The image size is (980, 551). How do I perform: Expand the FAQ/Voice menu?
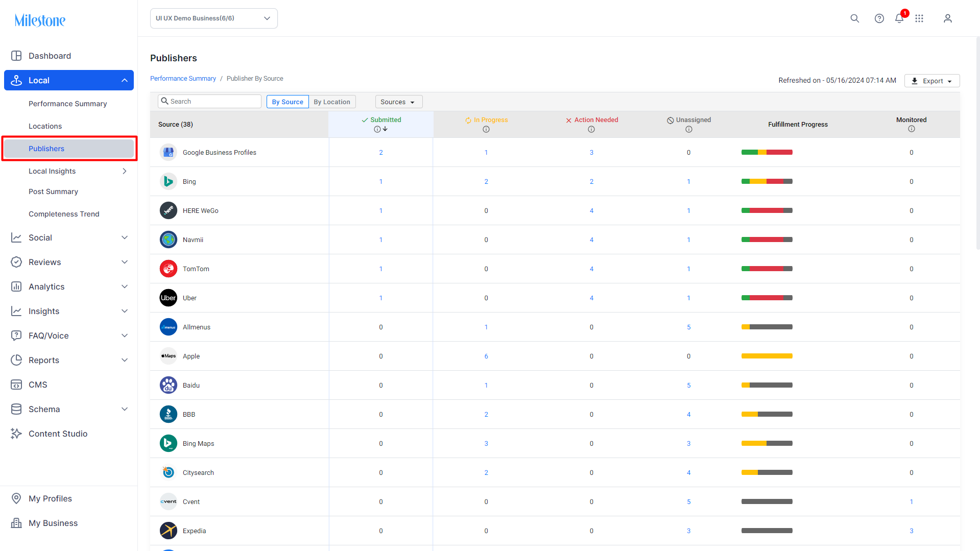tap(124, 336)
